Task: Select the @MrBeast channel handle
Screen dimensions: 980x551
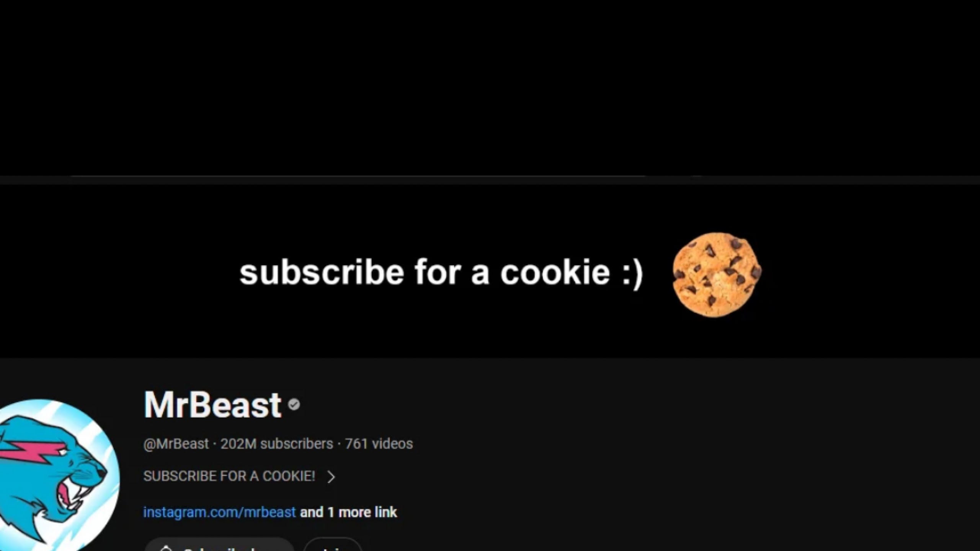Action: click(x=176, y=443)
